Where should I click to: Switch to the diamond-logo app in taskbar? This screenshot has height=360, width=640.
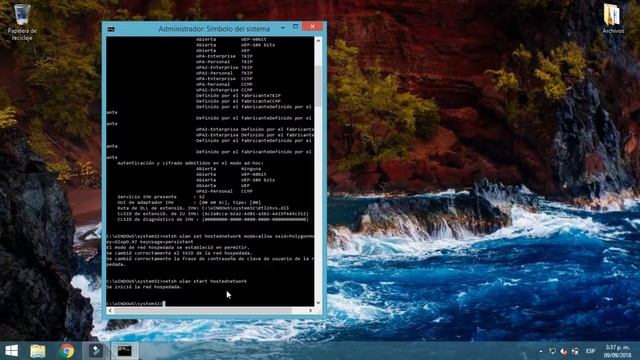pyautogui.click(x=96, y=351)
